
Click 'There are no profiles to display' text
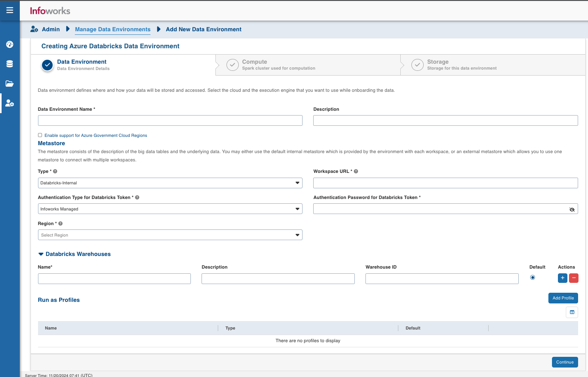coord(308,341)
